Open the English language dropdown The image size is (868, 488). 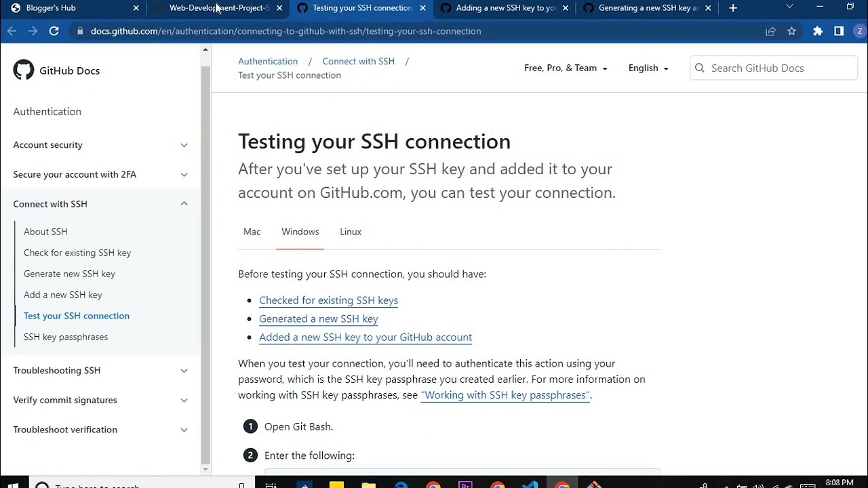pyautogui.click(x=648, y=68)
